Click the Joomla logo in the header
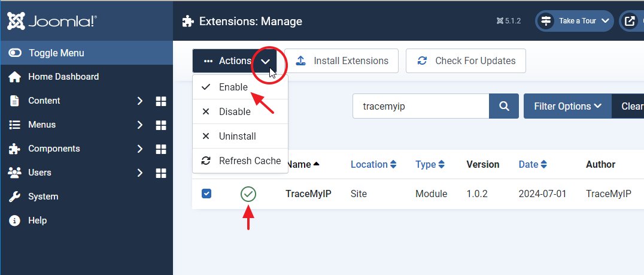The height and width of the screenshot is (275, 644). (52, 22)
